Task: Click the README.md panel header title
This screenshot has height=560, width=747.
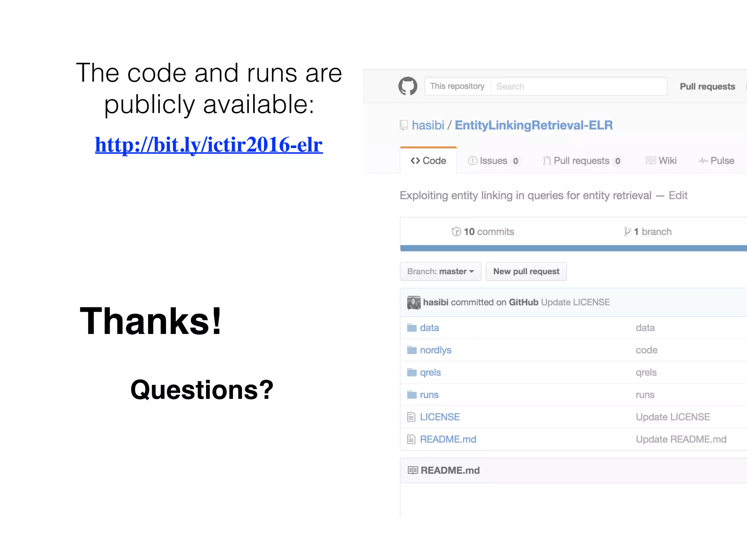Action: pos(450,470)
